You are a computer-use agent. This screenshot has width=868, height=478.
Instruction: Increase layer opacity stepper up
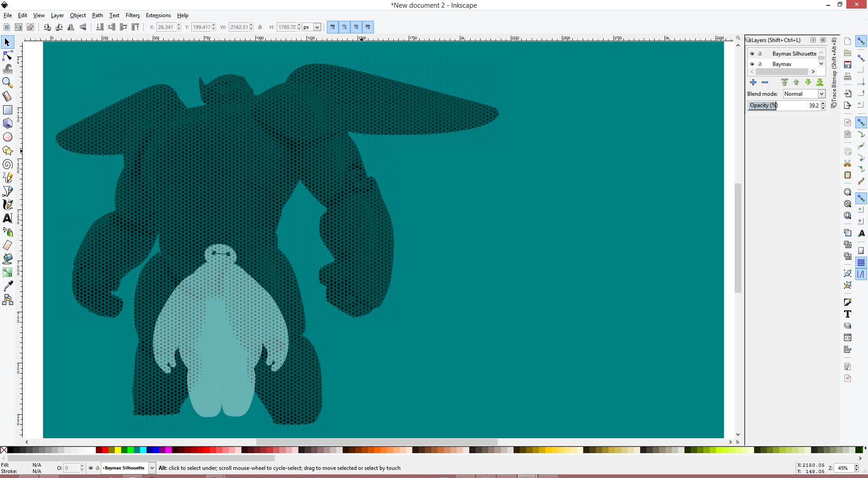coord(823,103)
